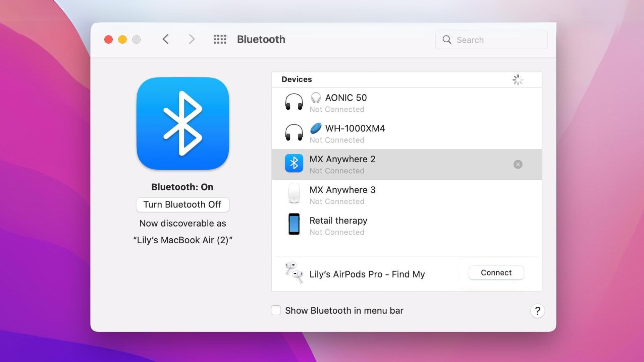Click the Bluetooth window title

pos(261,39)
